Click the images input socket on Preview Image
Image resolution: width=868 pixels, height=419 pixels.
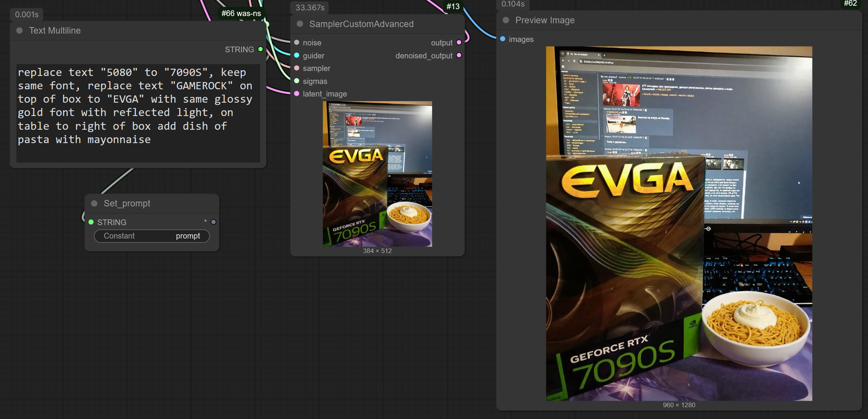pos(503,39)
